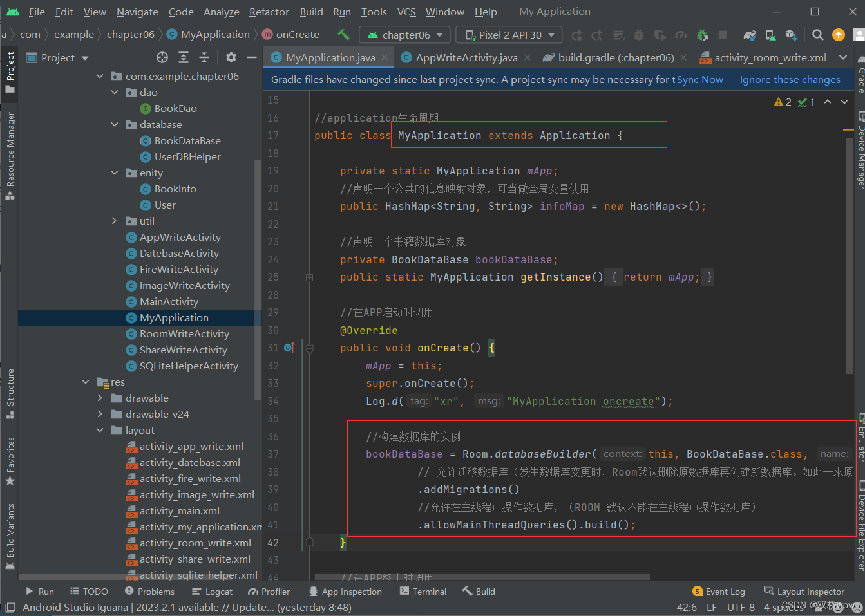Image resolution: width=865 pixels, height=616 pixels.
Task: Open the Debug tool via the bug icon
Action: pos(638,34)
